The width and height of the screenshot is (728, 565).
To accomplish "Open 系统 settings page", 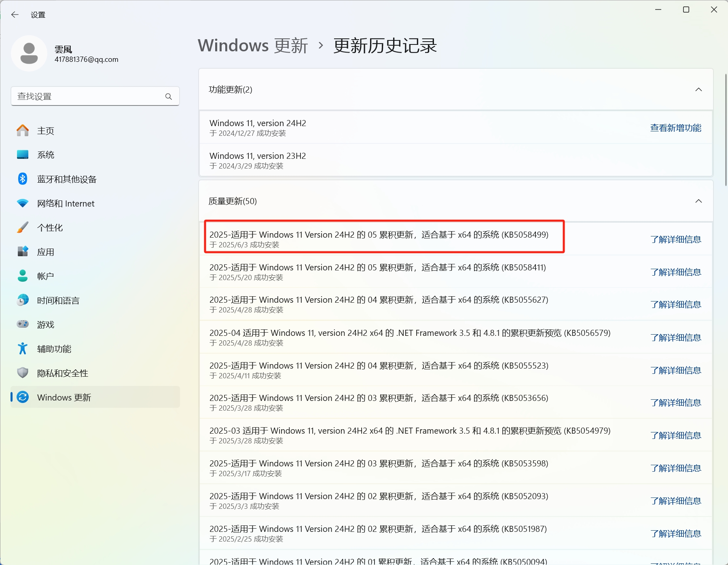I will [95, 155].
